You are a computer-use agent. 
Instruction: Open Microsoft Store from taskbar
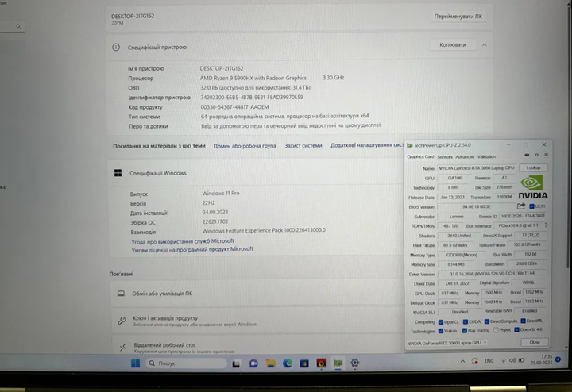click(x=303, y=363)
